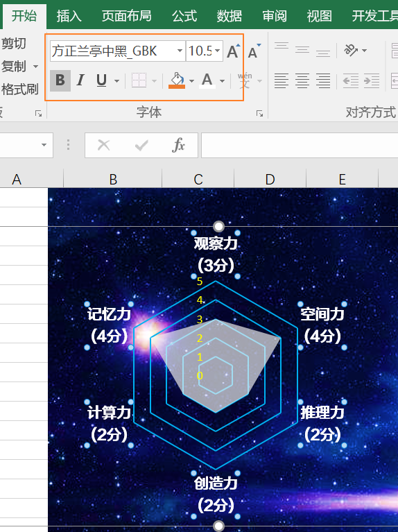Open font color dropdown arrow
The image size is (398, 532).
coord(223,81)
